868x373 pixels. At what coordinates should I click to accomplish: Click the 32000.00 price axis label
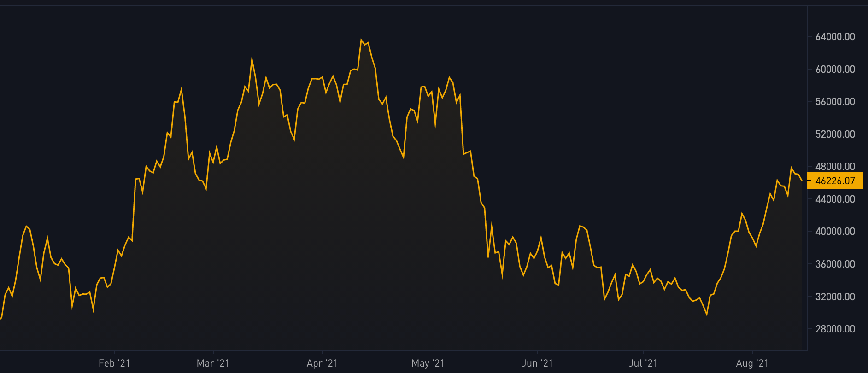coord(835,297)
